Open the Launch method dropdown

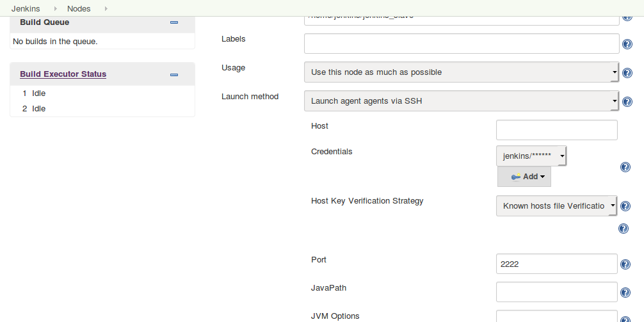tap(461, 101)
